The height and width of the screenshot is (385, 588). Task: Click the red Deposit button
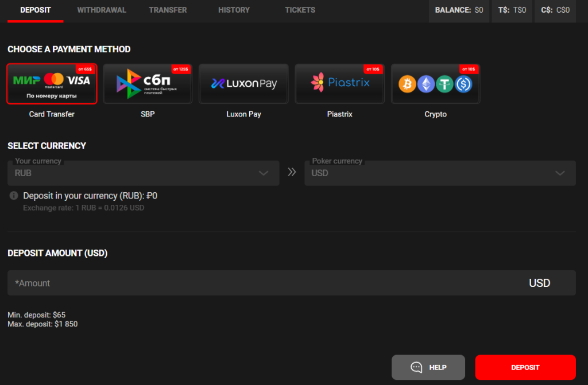click(525, 367)
